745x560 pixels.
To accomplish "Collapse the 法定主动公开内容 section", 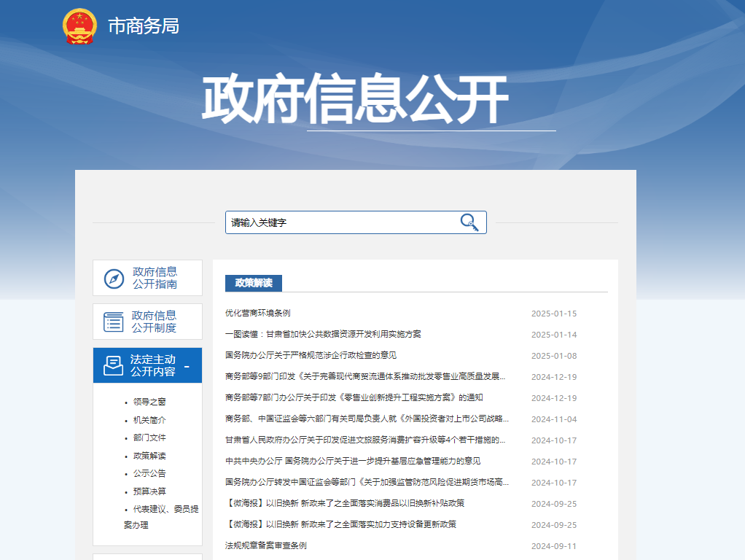I will (x=187, y=366).
